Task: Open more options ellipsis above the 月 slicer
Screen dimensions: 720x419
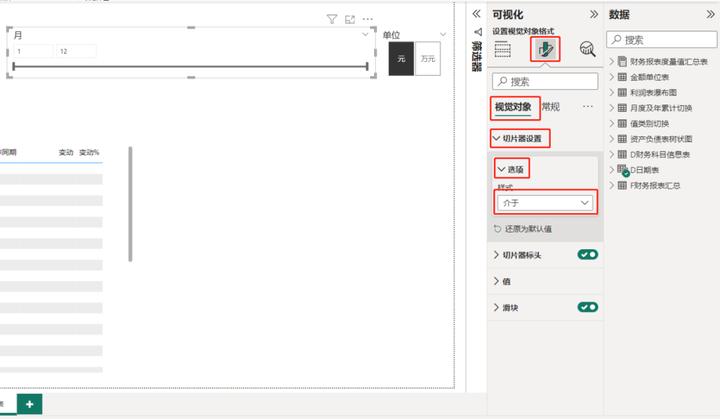Action: 368,19
